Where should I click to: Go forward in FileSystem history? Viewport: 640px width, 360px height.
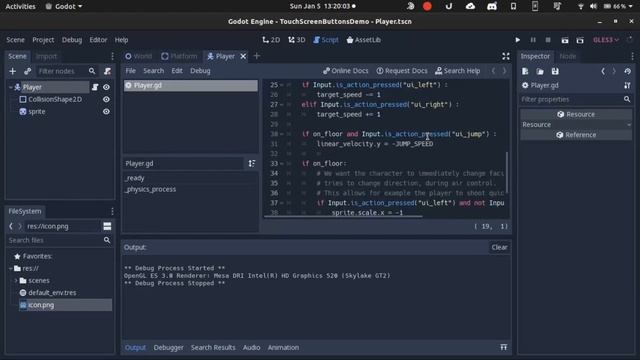(19, 226)
